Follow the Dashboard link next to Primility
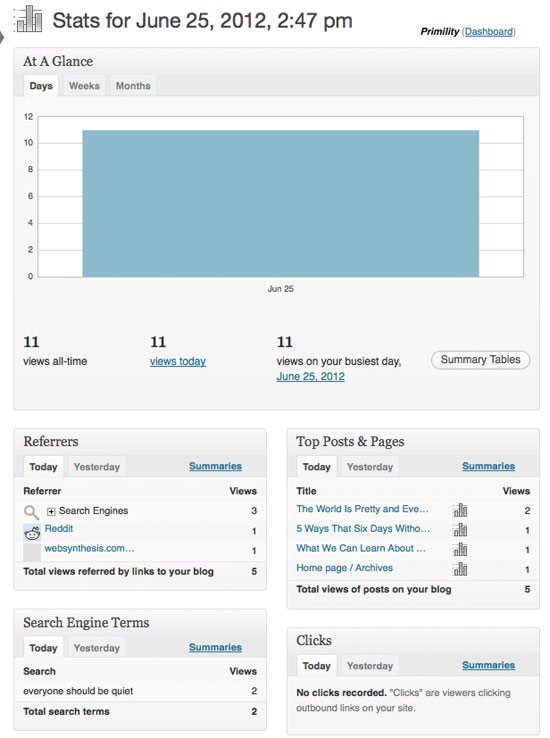Viewport: 550px width, 738px height. [489, 32]
